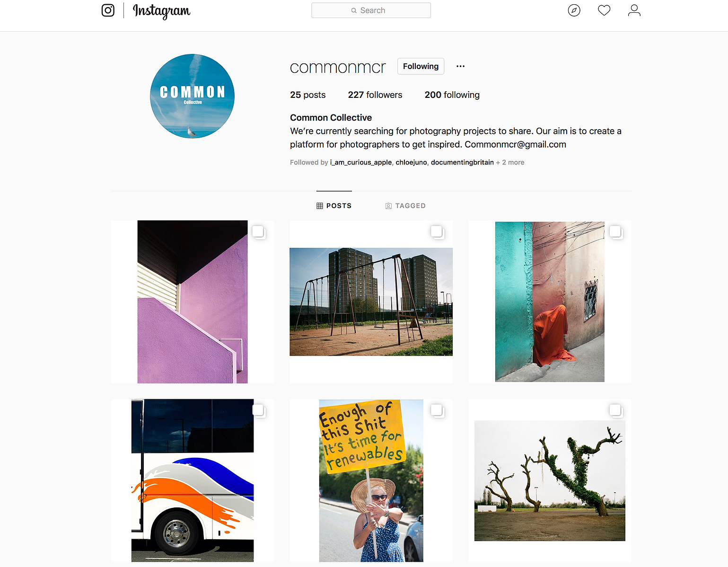Open follower chloejuno's profile
728x567 pixels.
(x=411, y=162)
